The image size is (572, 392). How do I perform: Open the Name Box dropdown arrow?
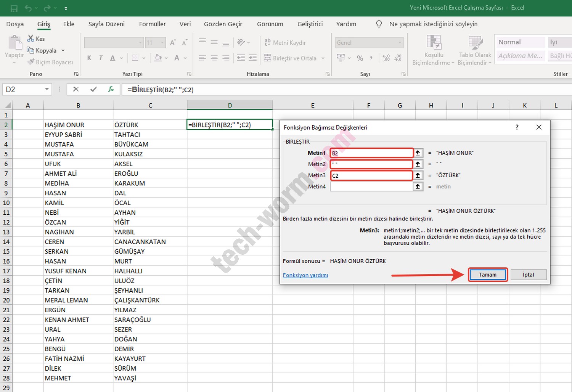point(47,89)
